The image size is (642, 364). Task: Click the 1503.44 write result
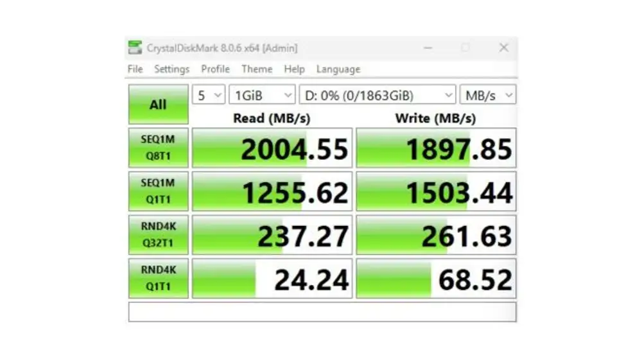click(436, 191)
